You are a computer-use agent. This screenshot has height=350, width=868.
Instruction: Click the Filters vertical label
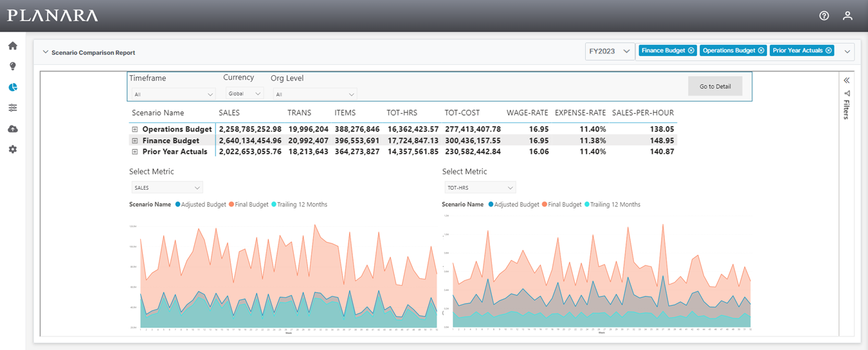point(847,109)
